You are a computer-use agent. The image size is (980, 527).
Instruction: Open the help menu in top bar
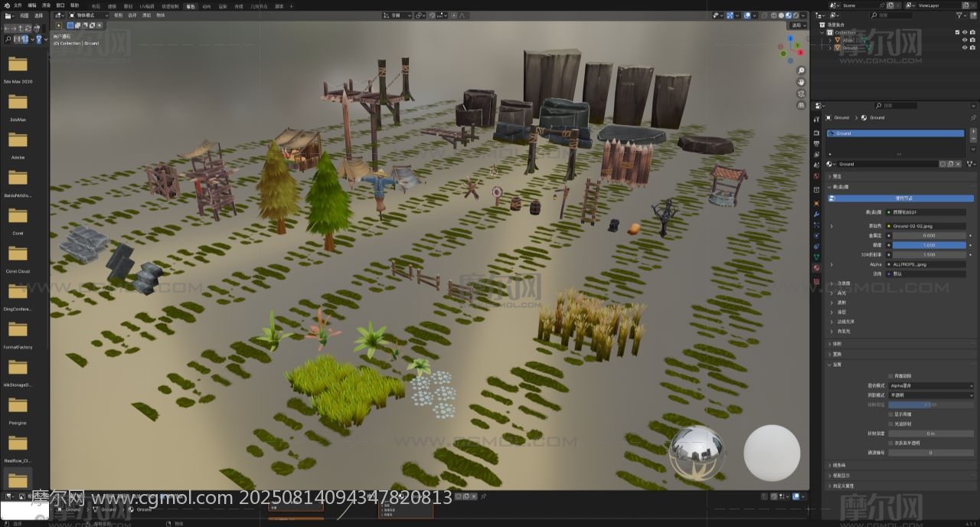pos(74,5)
